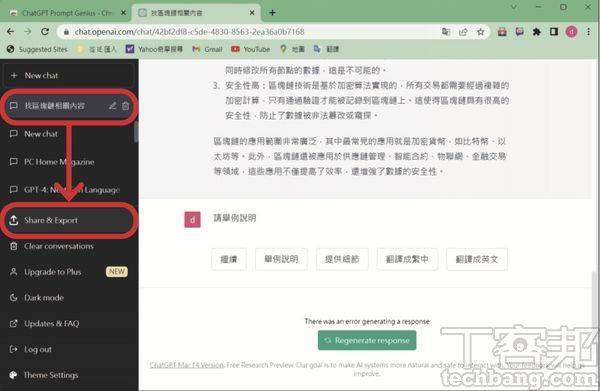This screenshot has height=391, width=600.
Task: Click Upgrade to Plus
Action: pos(69,272)
